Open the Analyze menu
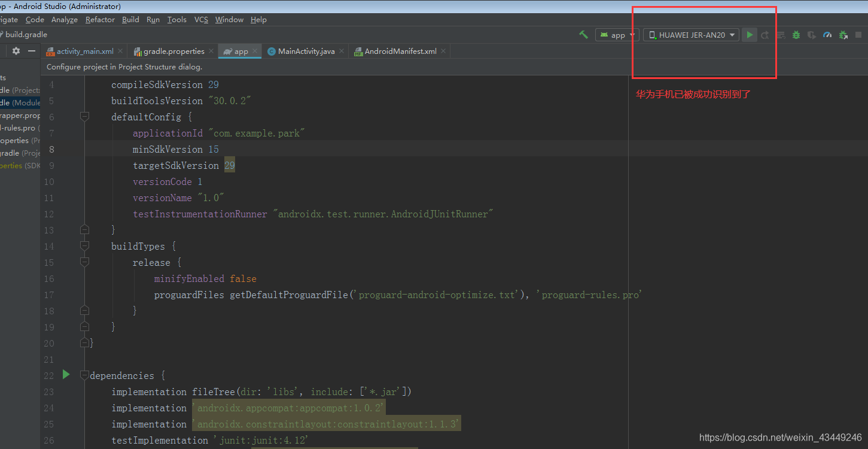The height and width of the screenshot is (449, 868). (x=65, y=20)
